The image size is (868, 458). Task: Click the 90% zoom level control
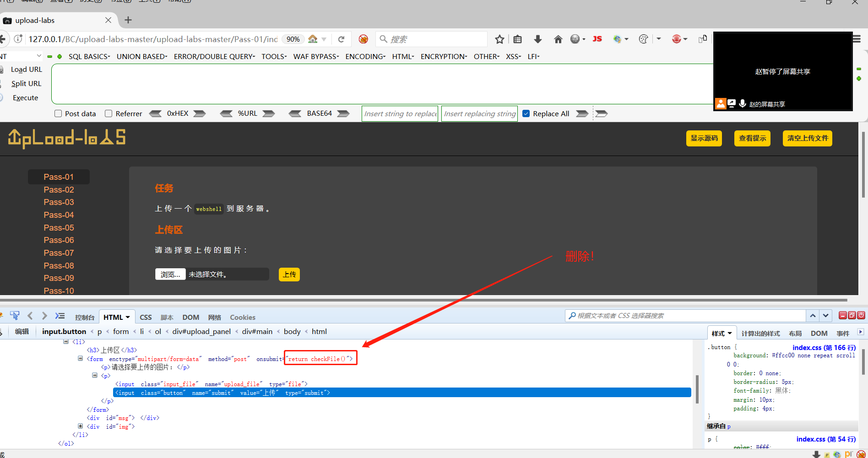[x=293, y=39]
